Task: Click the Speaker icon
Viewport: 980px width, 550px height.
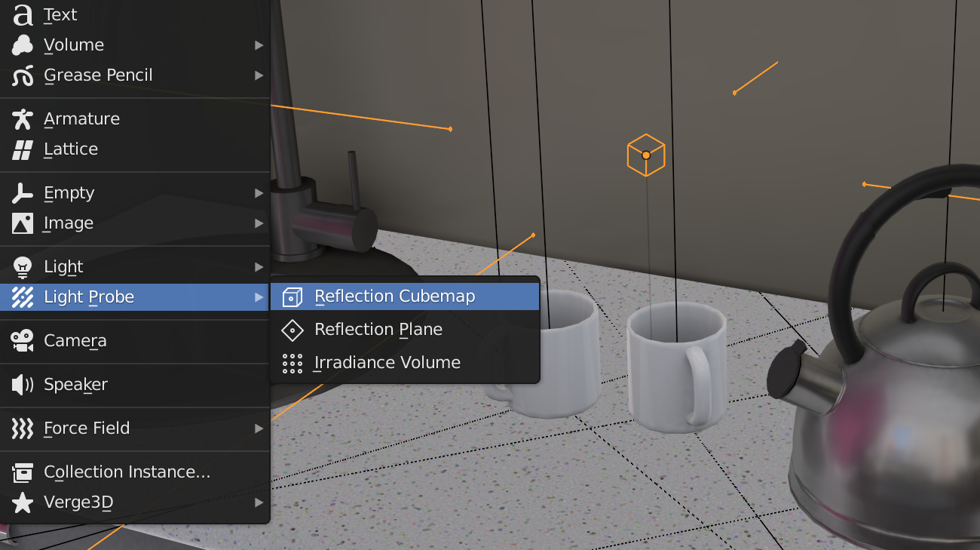Action: pos(23,385)
